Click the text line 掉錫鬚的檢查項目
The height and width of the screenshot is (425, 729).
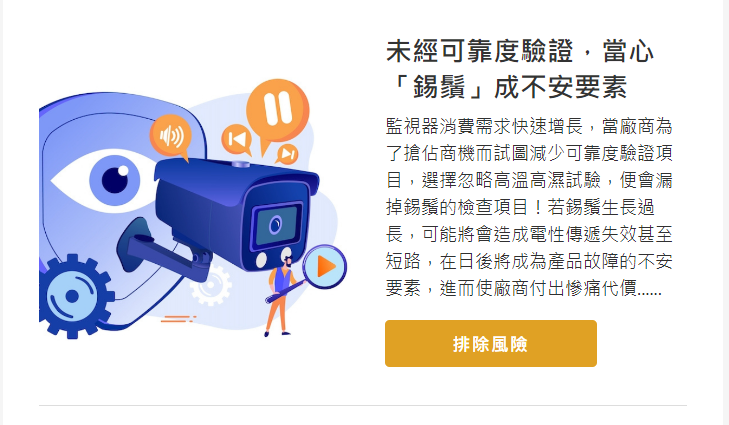520,207
